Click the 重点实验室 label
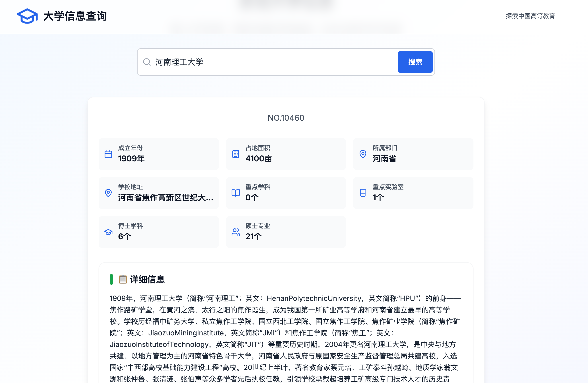This screenshot has height=383, width=588. [x=388, y=187]
